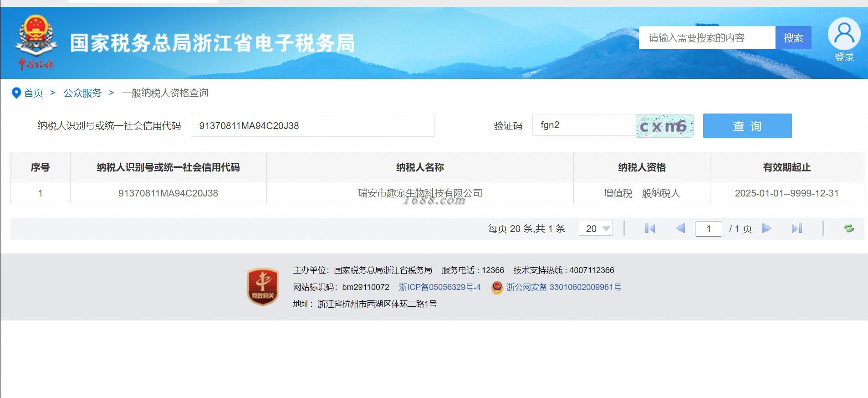Screen dimensions: 868x398
Task: Open the 浙ICP备05056329号-4 link
Action: [x=440, y=287]
